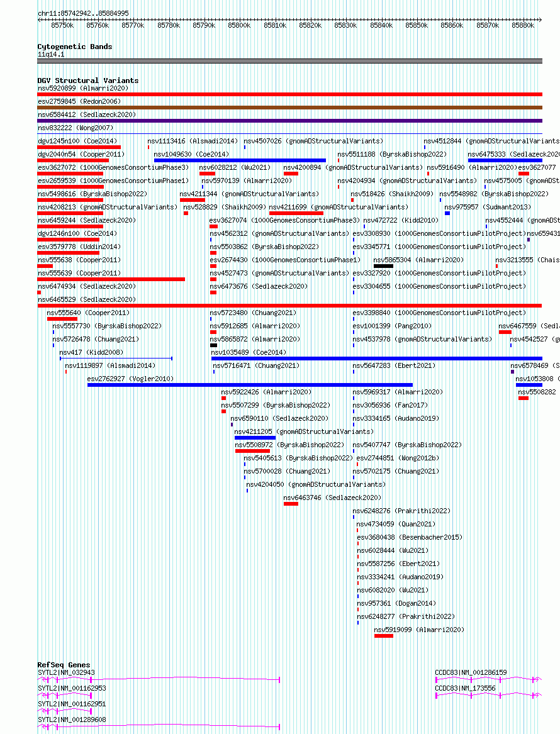Click the gray 11q14.1 cytogenetic band bar
560x734 pixels.
tap(290, 61)
